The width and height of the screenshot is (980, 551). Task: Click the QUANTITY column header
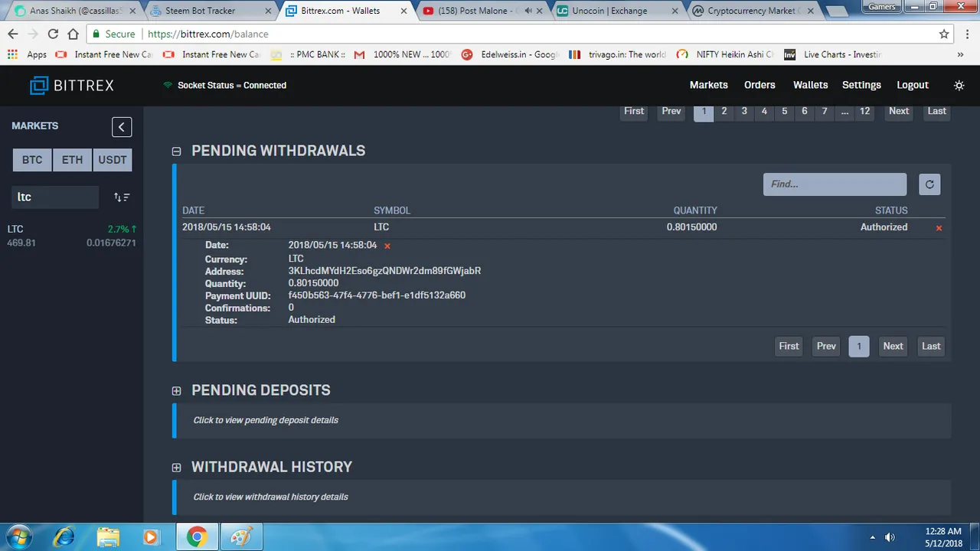coord(695,210)
